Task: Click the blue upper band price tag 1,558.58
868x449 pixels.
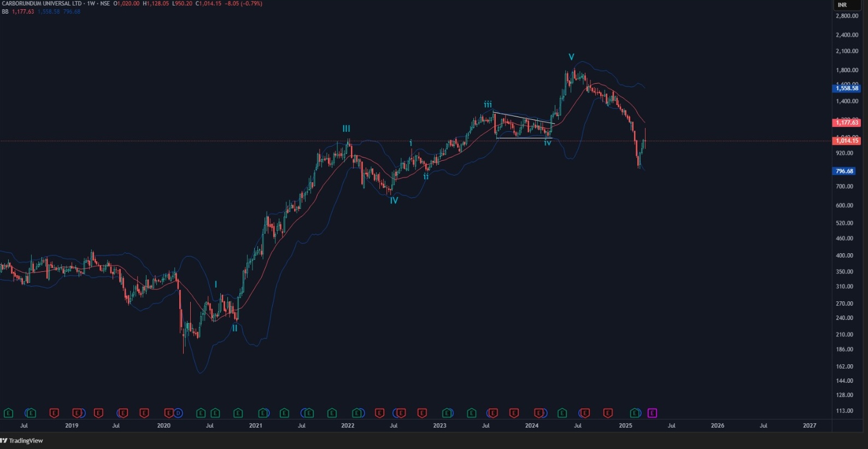Action: coord(846,88)
